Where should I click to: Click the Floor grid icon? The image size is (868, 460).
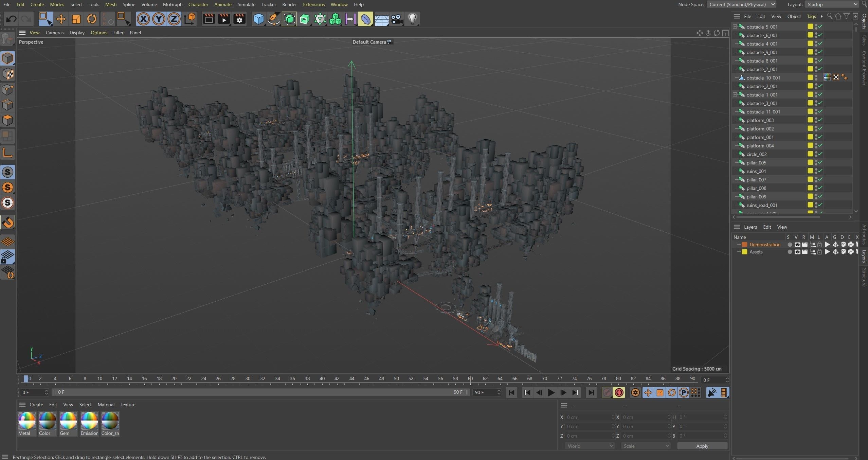(x=382, y=19)
